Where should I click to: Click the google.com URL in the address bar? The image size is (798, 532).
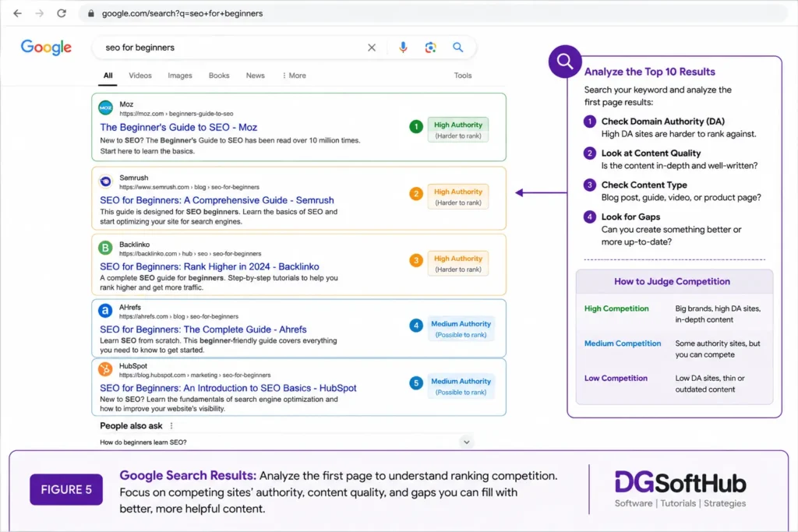pyautogui.click(x=182, y=13)
